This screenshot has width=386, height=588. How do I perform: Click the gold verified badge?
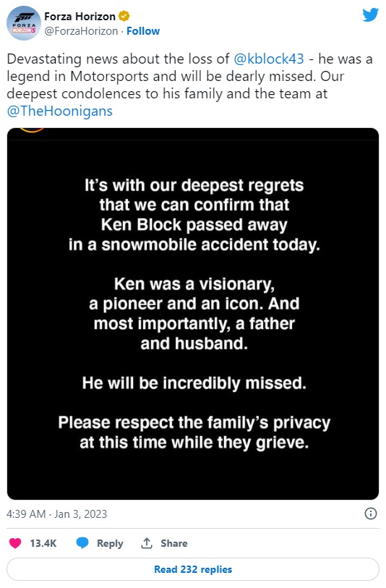click(x=124, y=16)
